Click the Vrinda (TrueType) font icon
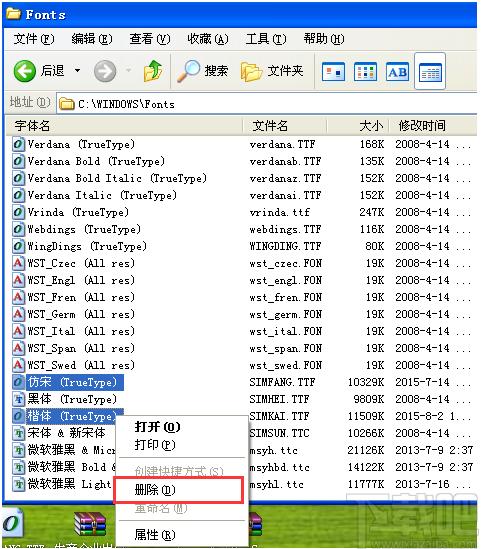Image resolution: width=481 pixels, height=549 pixels. pyautogui.click(x=18, y=212)
